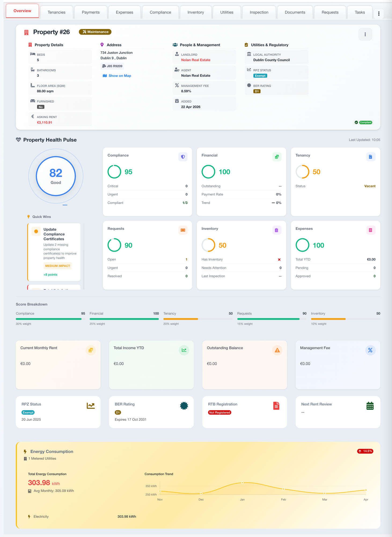Open the Expenses tab
This screenshot has width=392, height=537.
coord(124,12)
